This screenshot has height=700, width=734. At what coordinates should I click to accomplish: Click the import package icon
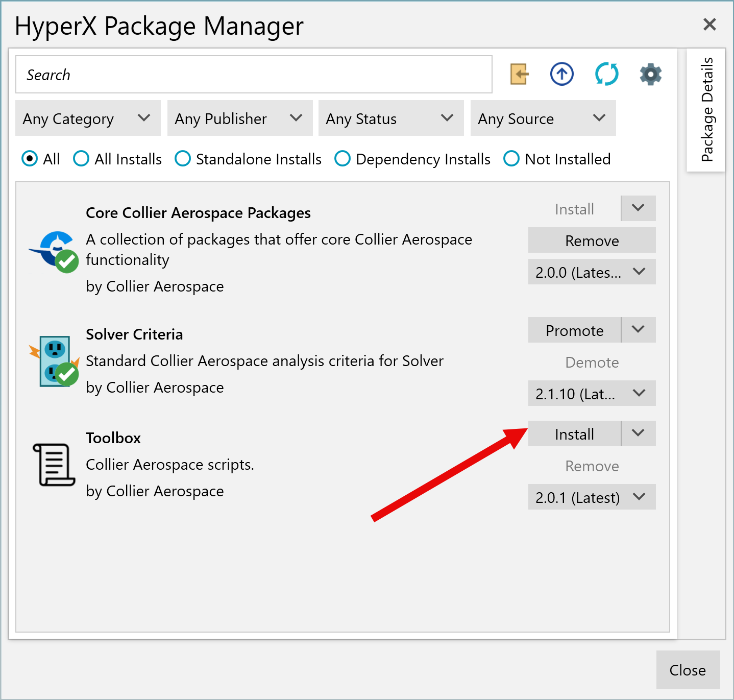[519, 75]
